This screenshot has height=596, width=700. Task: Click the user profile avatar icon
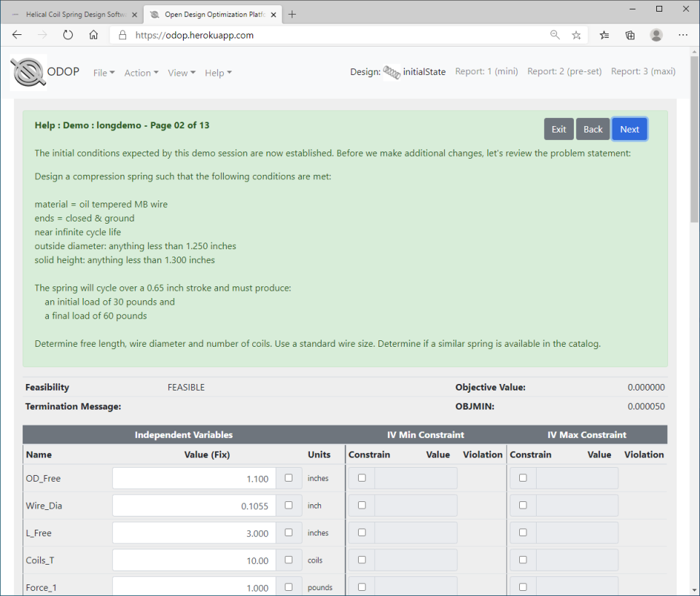656,34
